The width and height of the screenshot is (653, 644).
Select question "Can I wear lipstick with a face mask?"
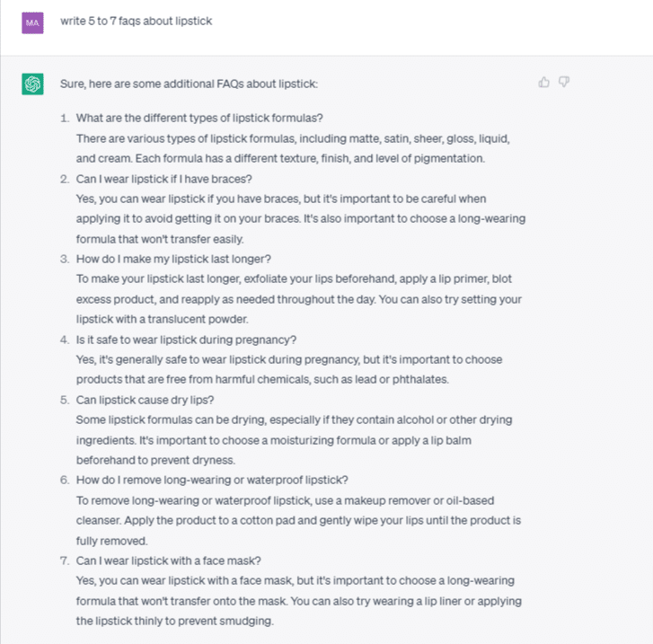[167, 560]
